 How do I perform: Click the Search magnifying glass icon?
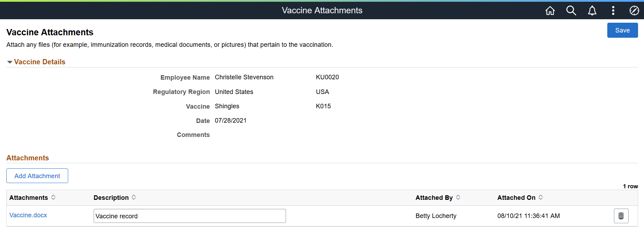click(571, 10)
